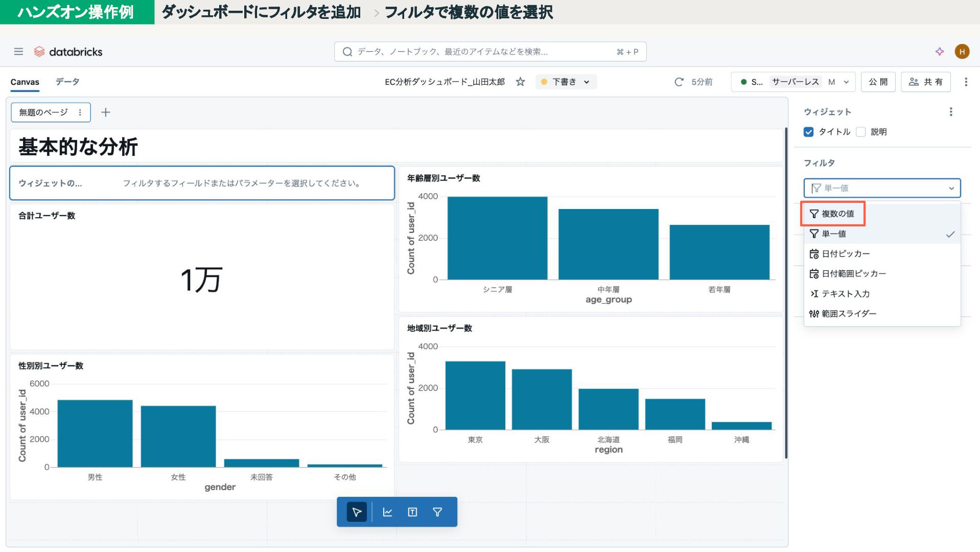980x552 pixels.
Task: Open the dashboard kebab menu
Action: point(965,82)
